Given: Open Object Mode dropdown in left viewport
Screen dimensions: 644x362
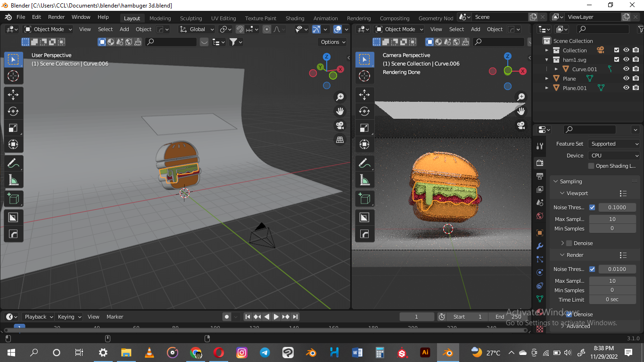Looking at the screenshot, I should (x=48, y=29).
